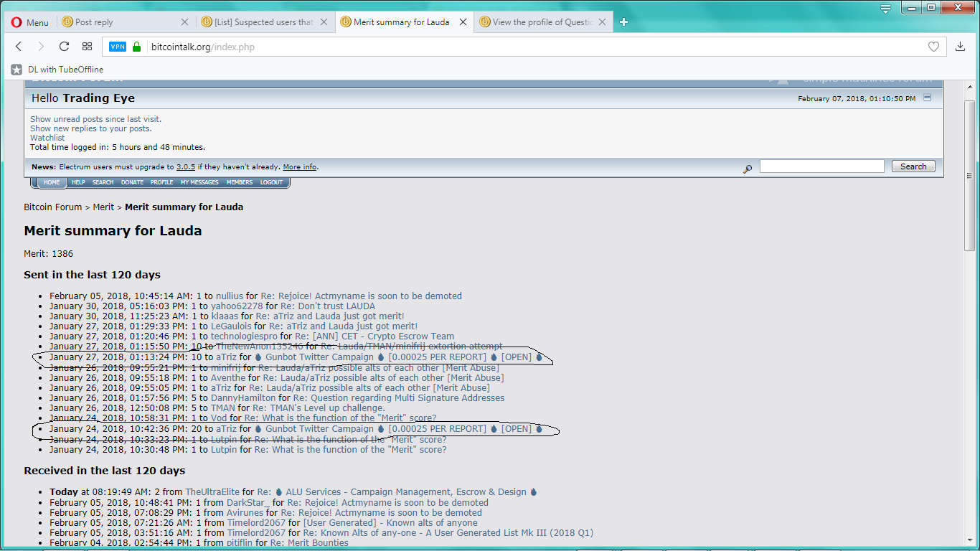Focus the forum search text field
This screenshot has width=980, height=551.
[821, 166]
